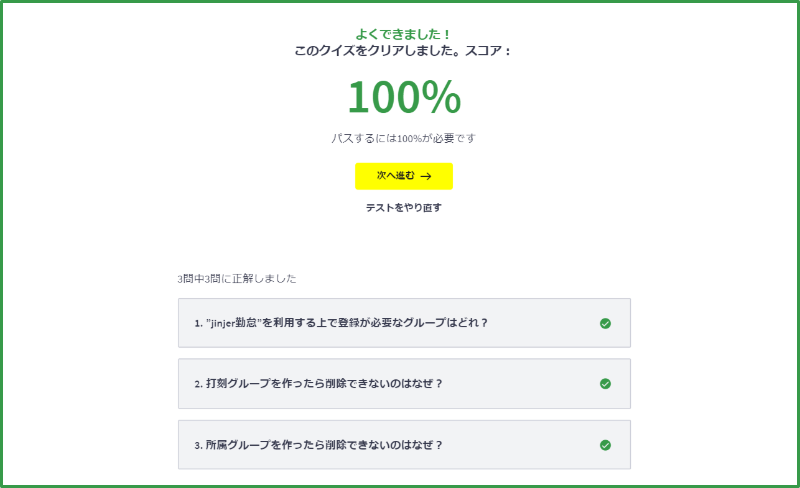This screenshot has width=800, height=488.
Task: Click the よくできました！ heading
Action: pos(404,34)
